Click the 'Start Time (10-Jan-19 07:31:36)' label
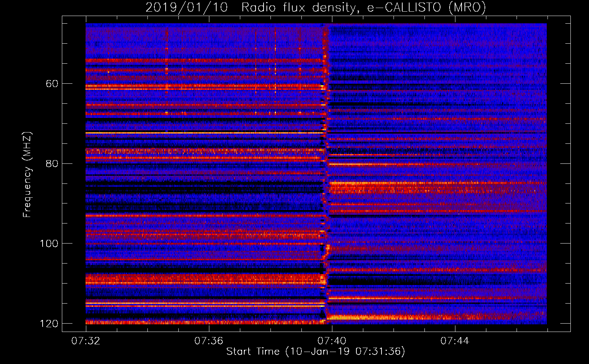589x364 pixels. coord(316,352)
